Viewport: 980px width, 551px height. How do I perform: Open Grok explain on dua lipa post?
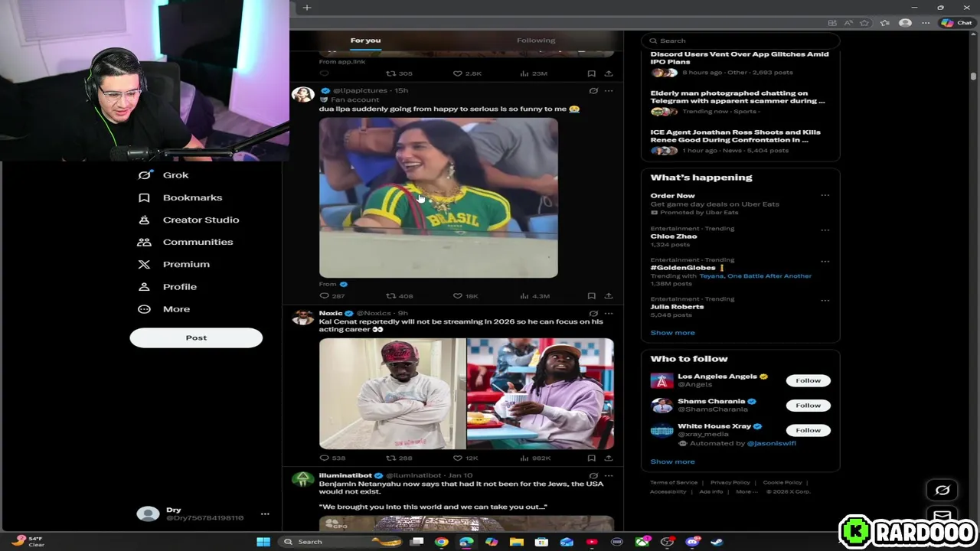point(593,91)
